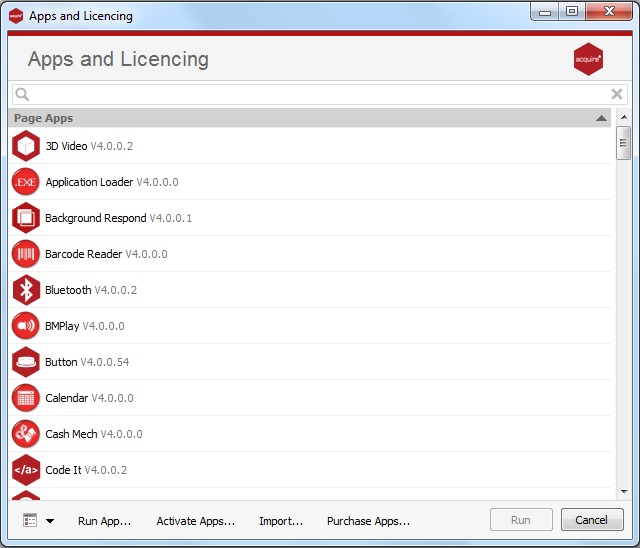This screenshot has height=548, width=640.
Task: Click the vertical scrollbar thumb
Action: (x=623, y=143)
